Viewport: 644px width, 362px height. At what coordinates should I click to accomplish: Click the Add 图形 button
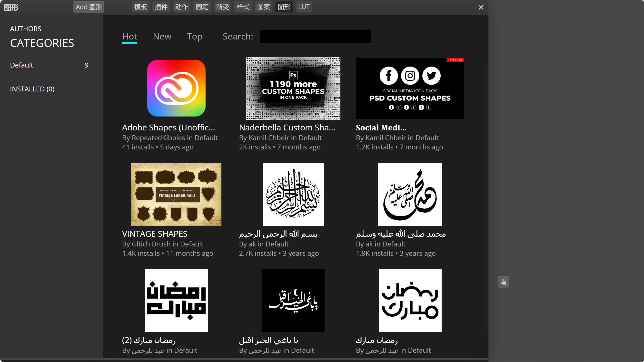pyautogui.click(x=89, y=7)
